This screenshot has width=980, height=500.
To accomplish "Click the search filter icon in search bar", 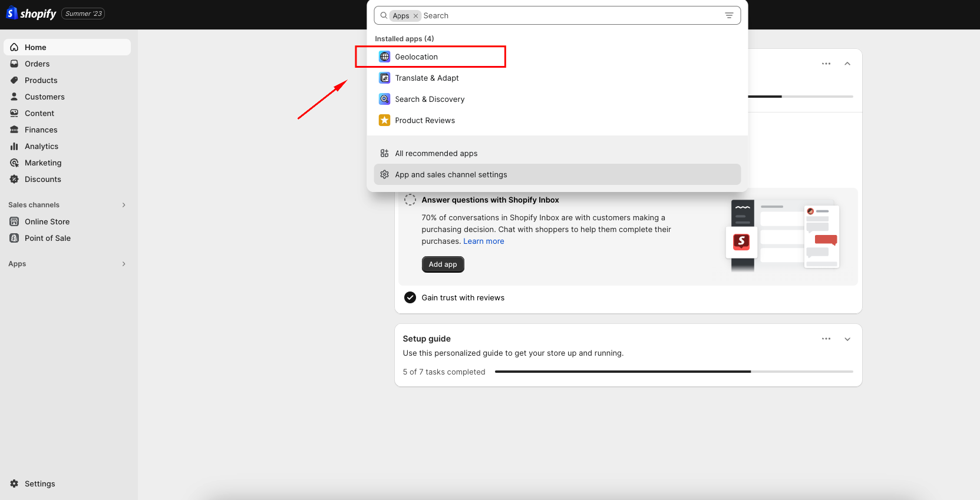I will (729, 15).
